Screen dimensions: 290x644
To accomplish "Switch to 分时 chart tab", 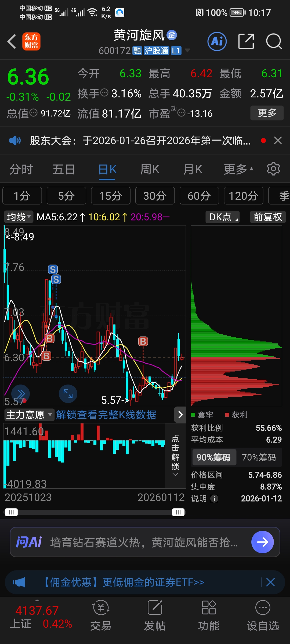I will coord(21,170).
